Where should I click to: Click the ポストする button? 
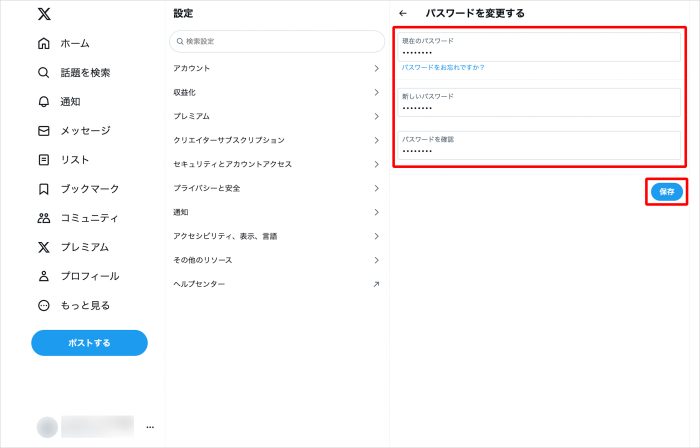coord(89,343)
